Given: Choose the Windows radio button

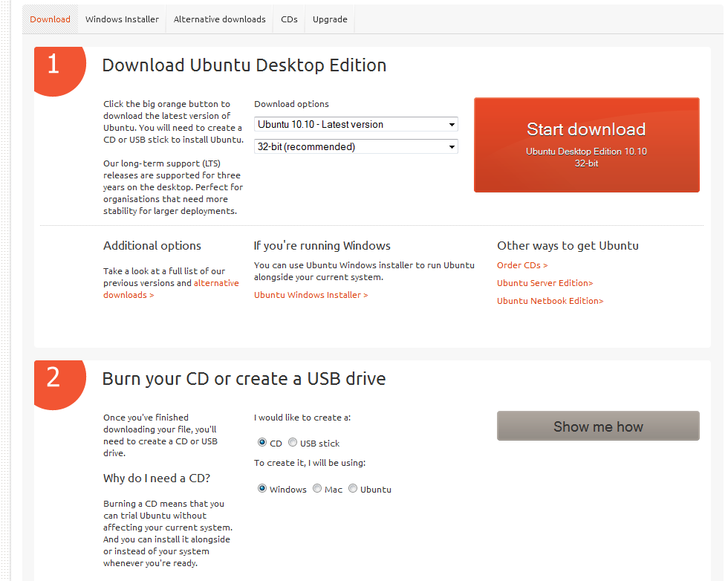Looking at the screenshot, I should (262, 489).
